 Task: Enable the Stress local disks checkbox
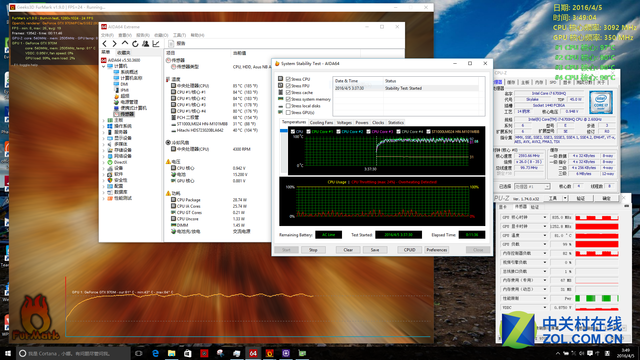pos(288,106)
